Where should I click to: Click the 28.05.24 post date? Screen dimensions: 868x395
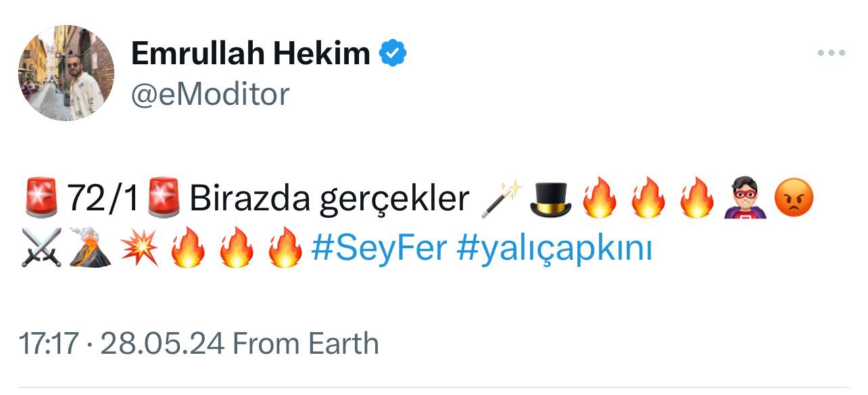162,344
